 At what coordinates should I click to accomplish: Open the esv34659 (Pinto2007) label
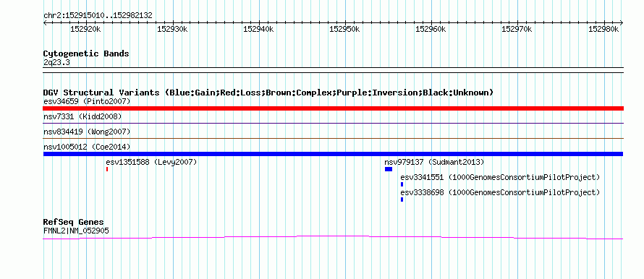tap(87, 101)
